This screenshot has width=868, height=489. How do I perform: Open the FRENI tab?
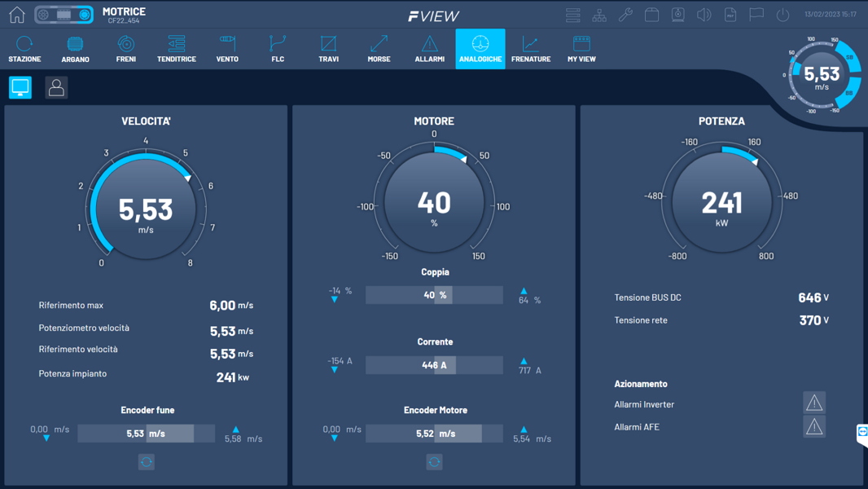point(125,49)
